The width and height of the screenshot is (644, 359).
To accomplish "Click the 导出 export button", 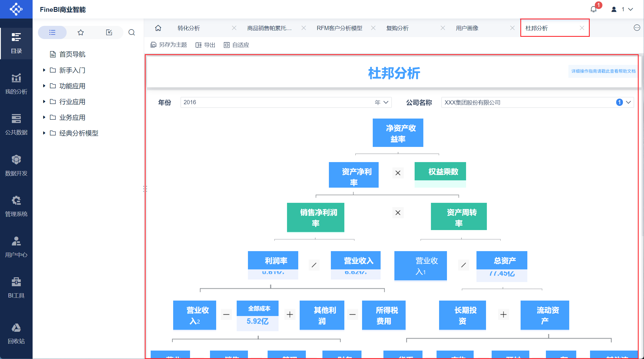I will tap(205, 45).
